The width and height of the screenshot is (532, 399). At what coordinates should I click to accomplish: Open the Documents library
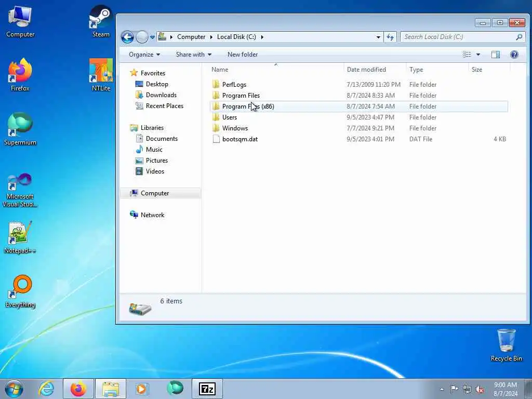point(157,139)
